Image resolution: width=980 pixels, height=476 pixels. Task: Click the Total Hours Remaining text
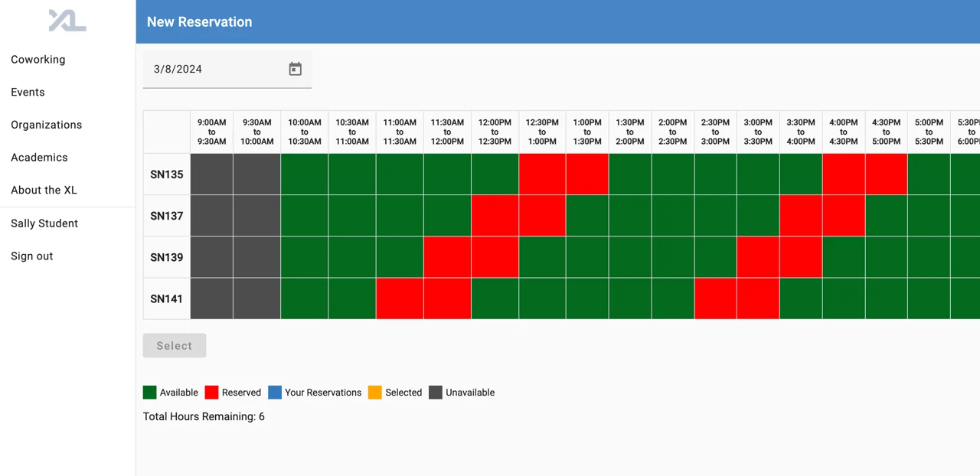204,417
